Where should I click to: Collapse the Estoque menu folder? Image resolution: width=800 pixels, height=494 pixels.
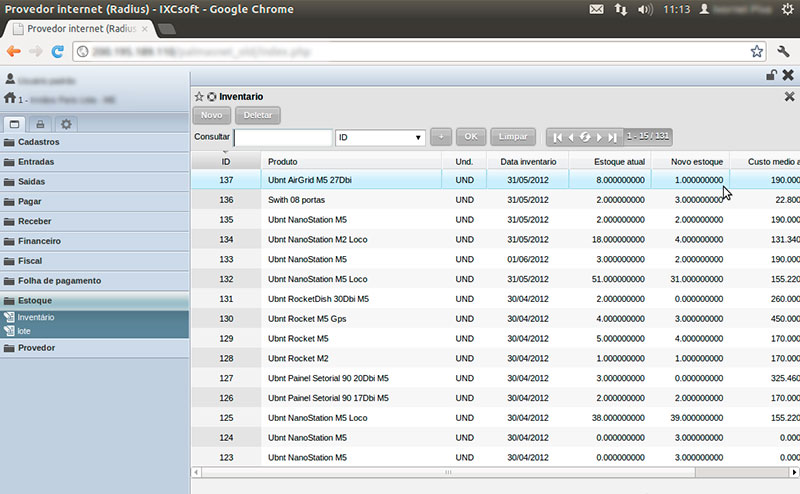(94, 301)
